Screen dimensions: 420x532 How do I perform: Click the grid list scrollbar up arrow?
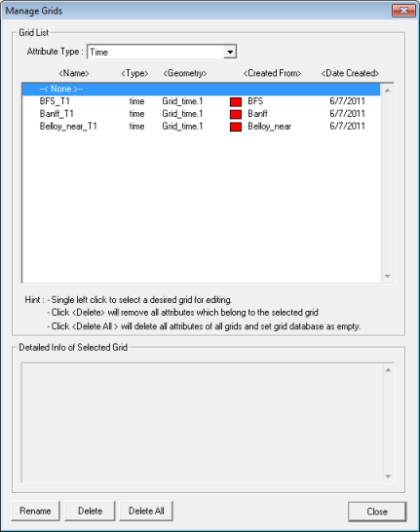point(388,91)
